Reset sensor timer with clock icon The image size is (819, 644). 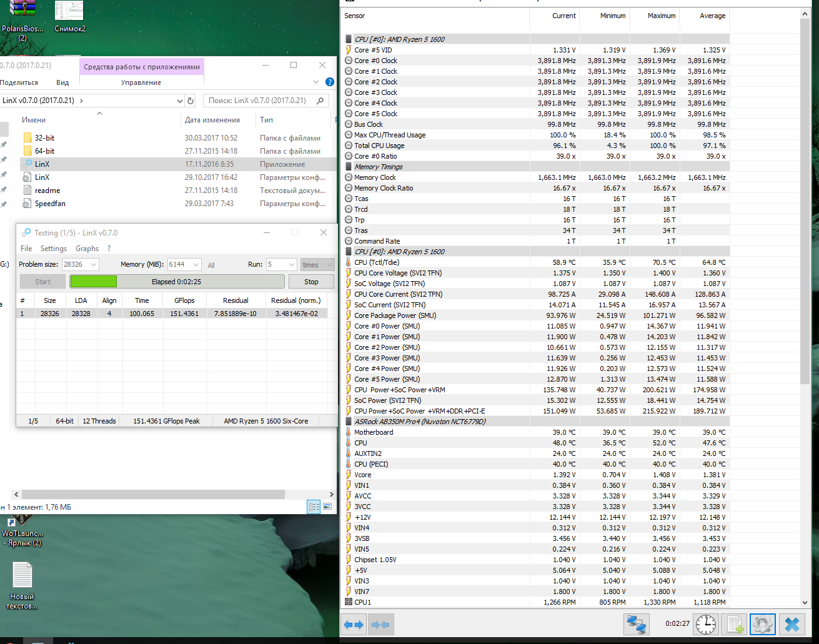pyautogui.click(x=706, y=624)
